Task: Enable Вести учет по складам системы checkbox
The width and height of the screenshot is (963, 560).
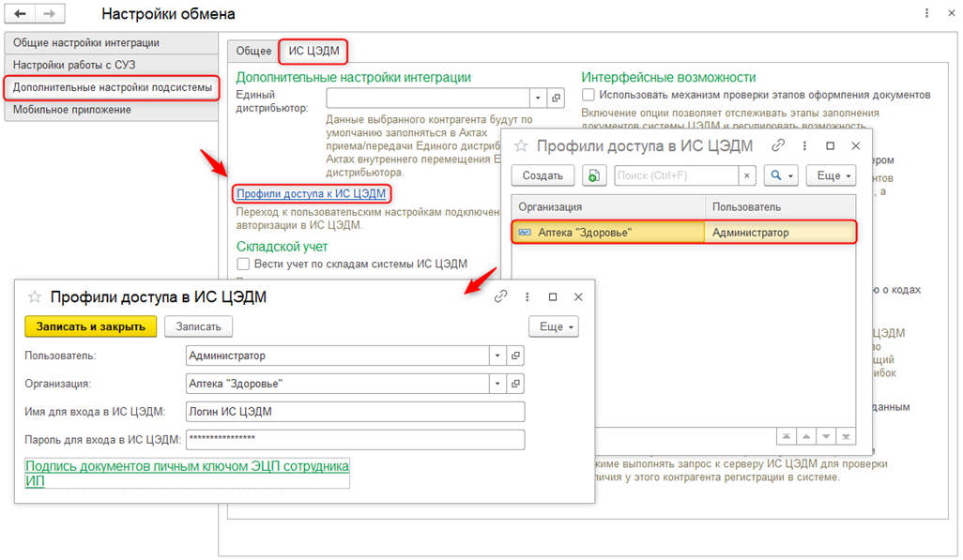Action: click(x=244, y=265)
